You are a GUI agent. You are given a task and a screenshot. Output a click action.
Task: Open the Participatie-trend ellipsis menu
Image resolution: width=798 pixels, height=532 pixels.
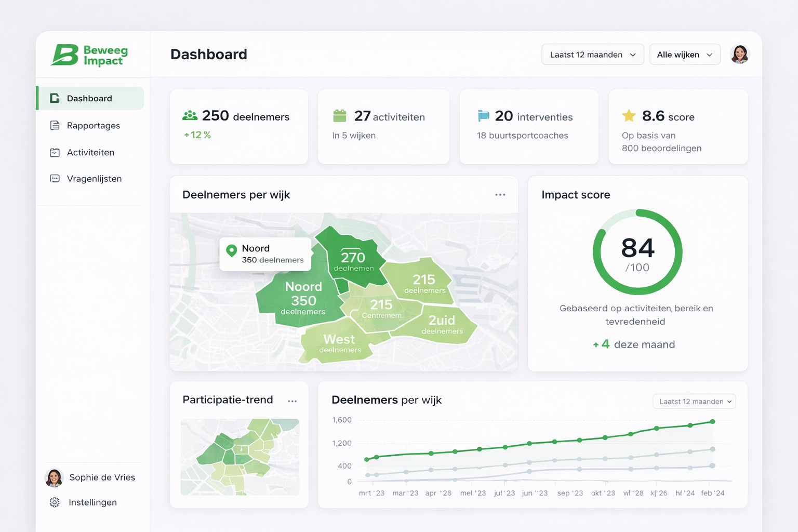pos(292,401)
